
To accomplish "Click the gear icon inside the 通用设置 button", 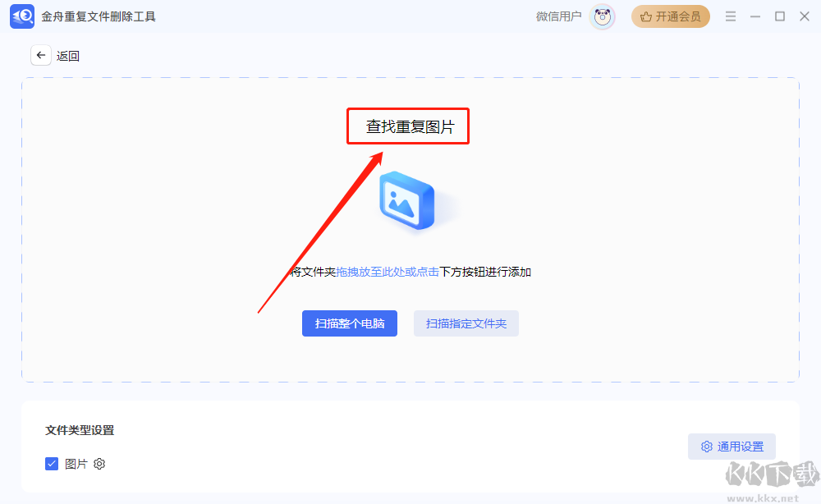I will coord(707,447).
